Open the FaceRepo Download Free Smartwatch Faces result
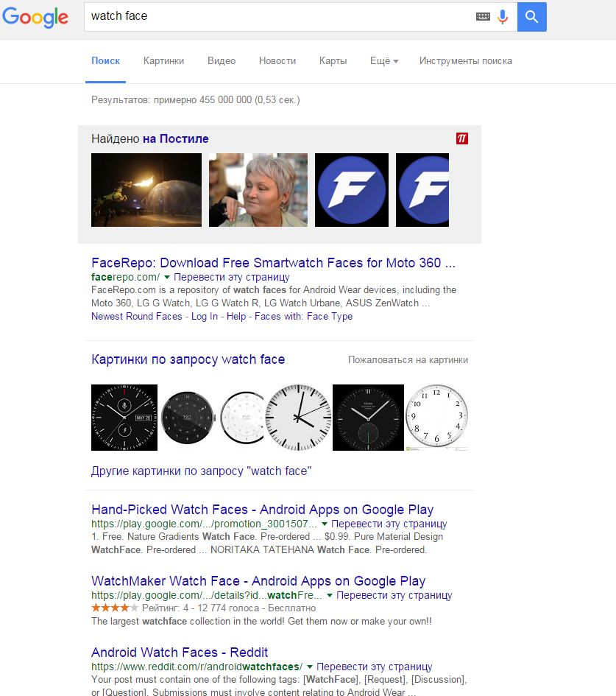Viewport: 616px width, 696px height. click(273, 263)
